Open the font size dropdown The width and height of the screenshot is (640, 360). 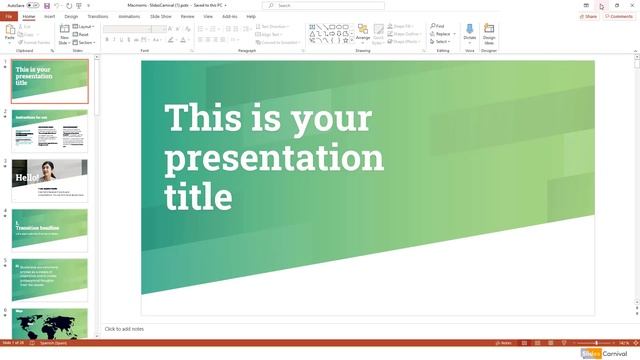point(159,29)
